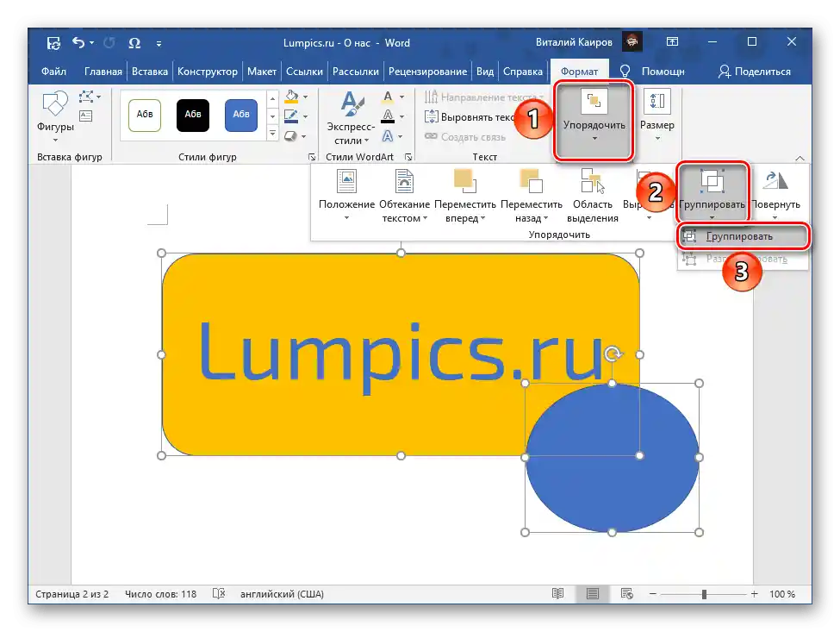Image resolution: width=840 pixels, height=632 pixels.
Task: Open Стили фигур dialog launcher
Action: tap(312, 157)
